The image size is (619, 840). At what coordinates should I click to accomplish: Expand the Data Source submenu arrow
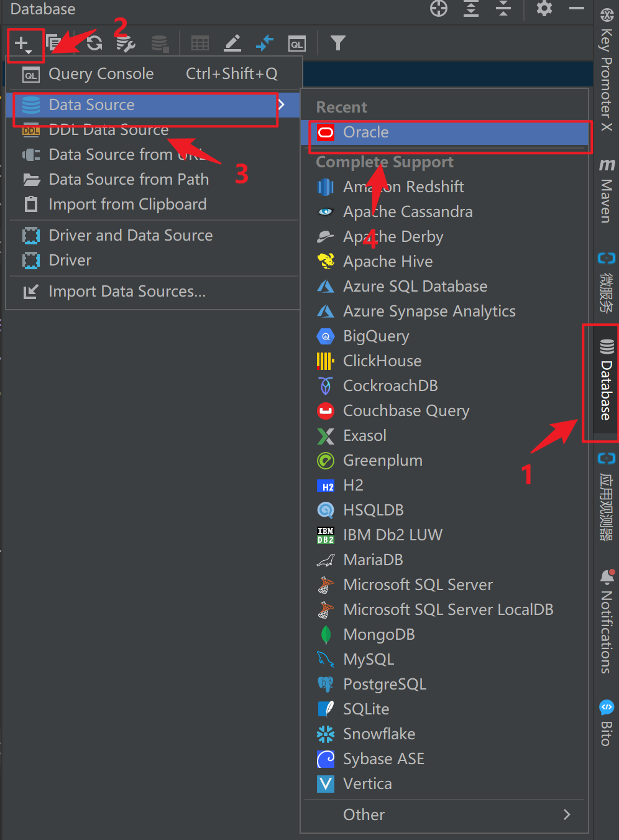(x=282, y=105)
